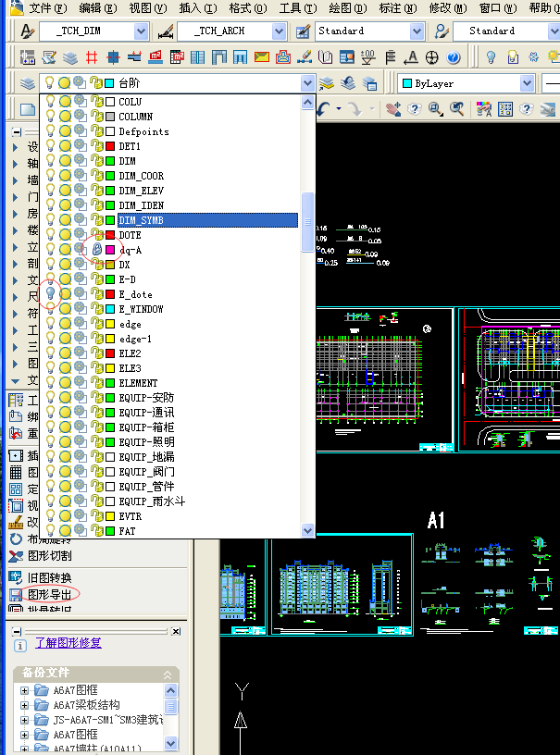This screenshot has height=755, width=560.
Task: Turn off the DIM_SYMB layer bulb
Action: click(50, 220)
